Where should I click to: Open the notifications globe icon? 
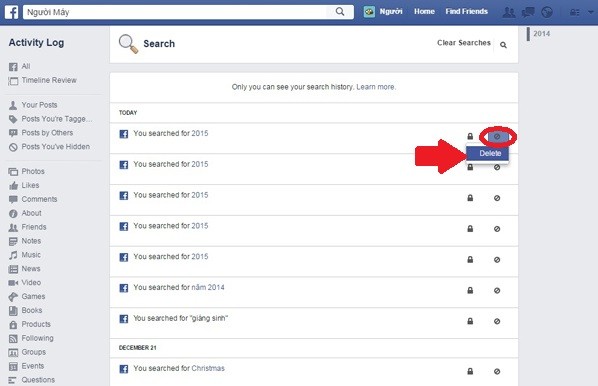point(547,12)
